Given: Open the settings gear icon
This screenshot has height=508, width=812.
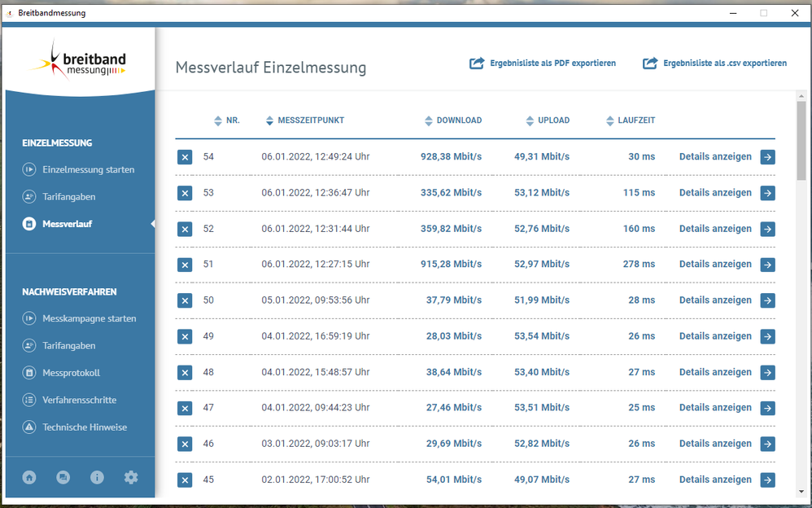Looking at the screenshot, I should (131, 477).
